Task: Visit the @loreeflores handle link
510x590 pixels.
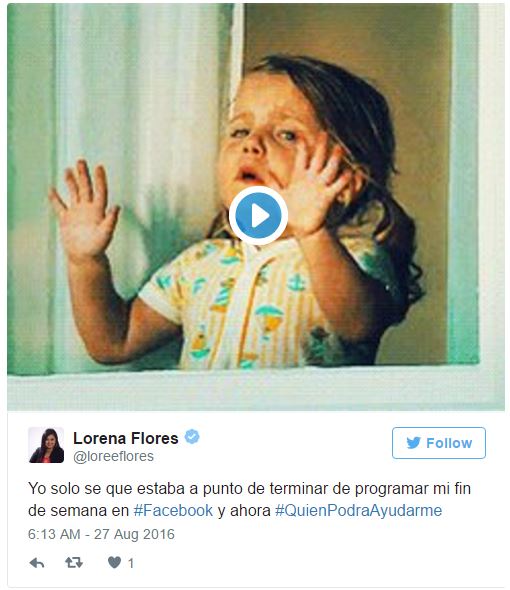Action: click(113, 456)
